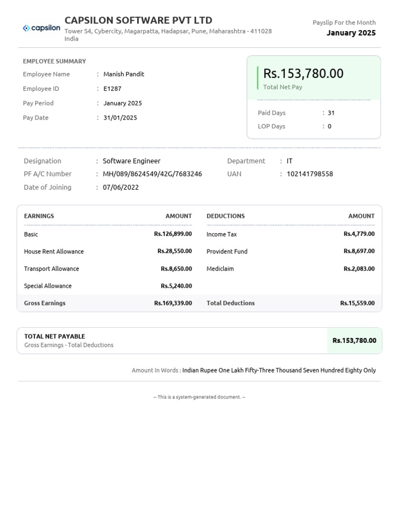The width and height of the screenshot is (399, 532).
Task: Click the Pay Period value January 2025
Action: (x=123, y=103)
